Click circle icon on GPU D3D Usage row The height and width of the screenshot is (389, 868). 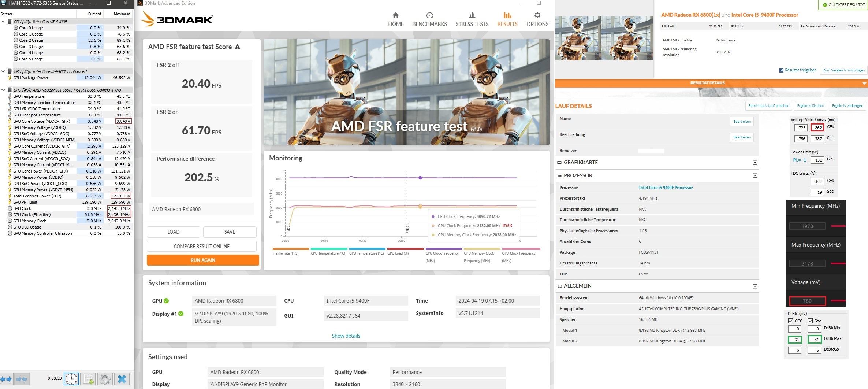pyautogui.click(x=10, y=227)
